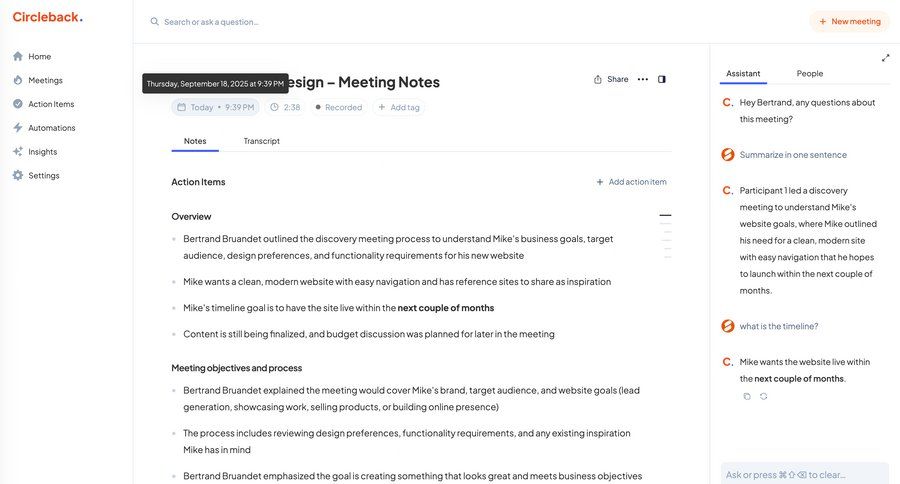Image resolution: width=900 pixels, height=484 pixels.
Task: Regenerate the assistant's last response
Action: [x=764, y=396]
